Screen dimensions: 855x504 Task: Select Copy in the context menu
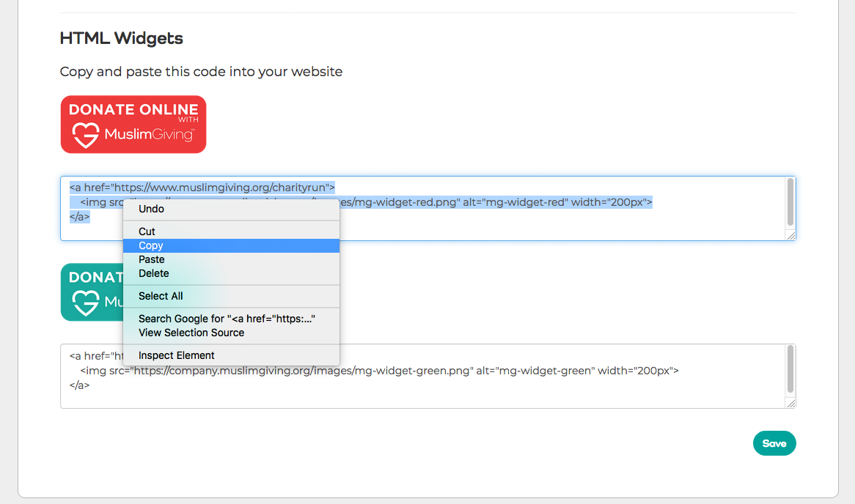231,245
